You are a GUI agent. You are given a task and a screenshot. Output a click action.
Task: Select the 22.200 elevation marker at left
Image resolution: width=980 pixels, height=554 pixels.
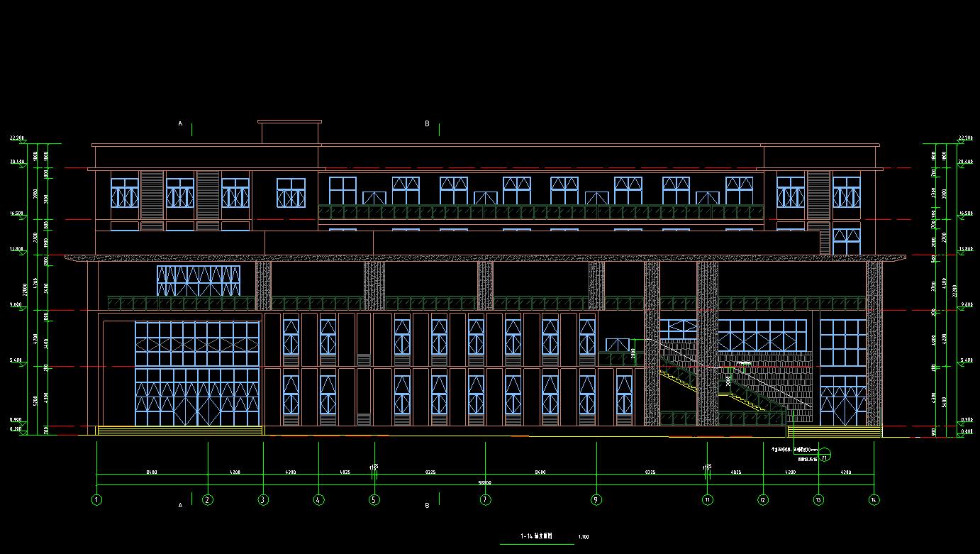coord(16,138)
